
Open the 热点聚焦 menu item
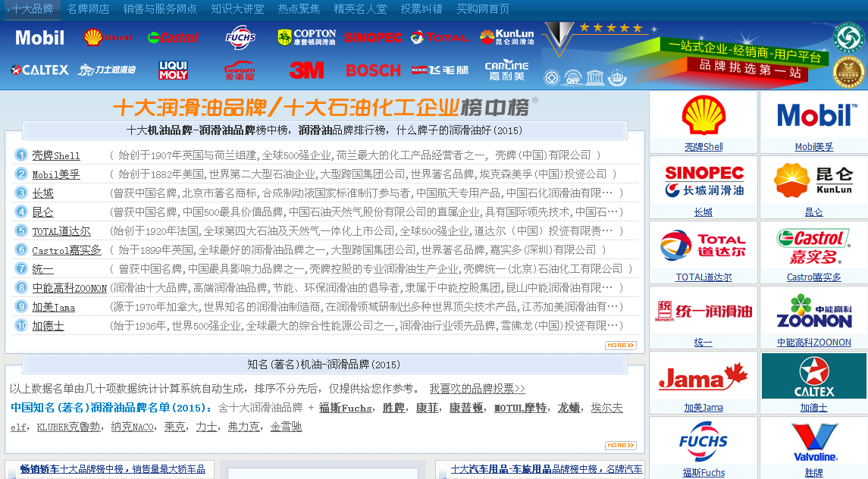click(x=299, y=9)
